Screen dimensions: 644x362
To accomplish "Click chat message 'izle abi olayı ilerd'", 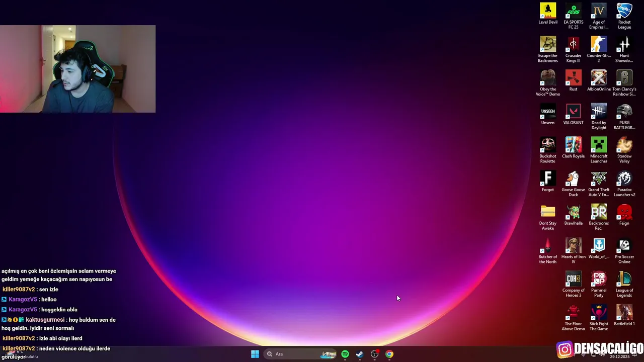I will click(60, 338).
